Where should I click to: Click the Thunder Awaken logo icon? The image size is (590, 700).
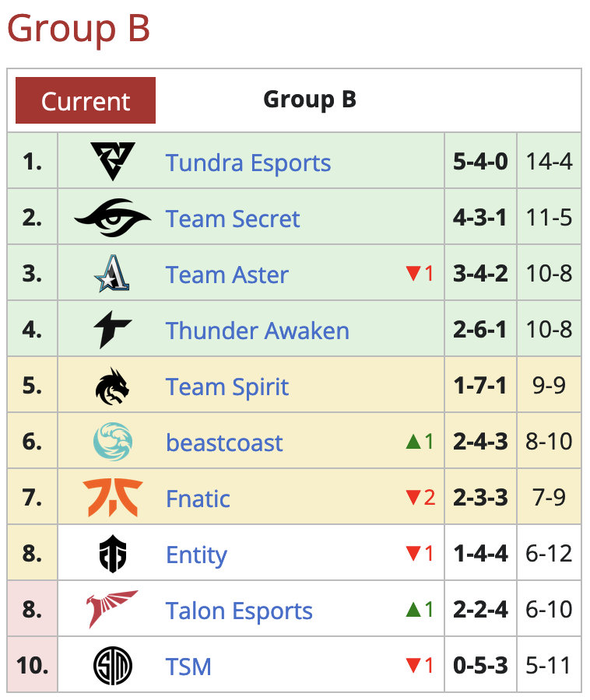[112, 330]
